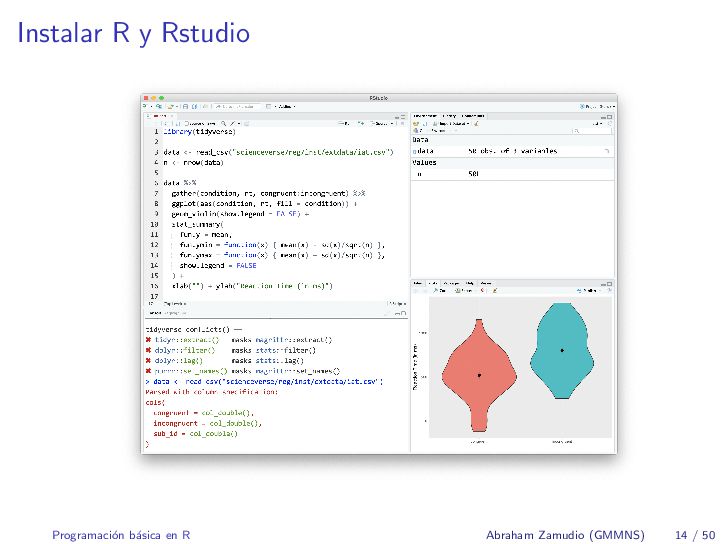Open the Source button dropdown arrow
The image size is (726, 544).
tap(392, 124)
